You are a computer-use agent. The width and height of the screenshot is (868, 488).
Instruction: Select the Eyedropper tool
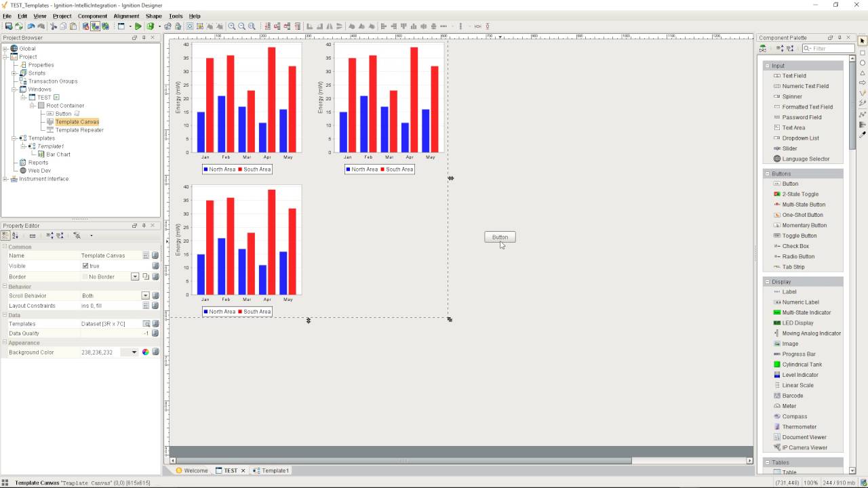tap(863, 135)
